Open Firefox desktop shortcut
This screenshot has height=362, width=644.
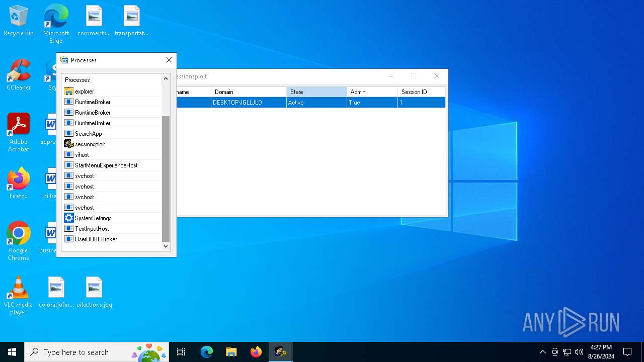click(x=19, y=184)
